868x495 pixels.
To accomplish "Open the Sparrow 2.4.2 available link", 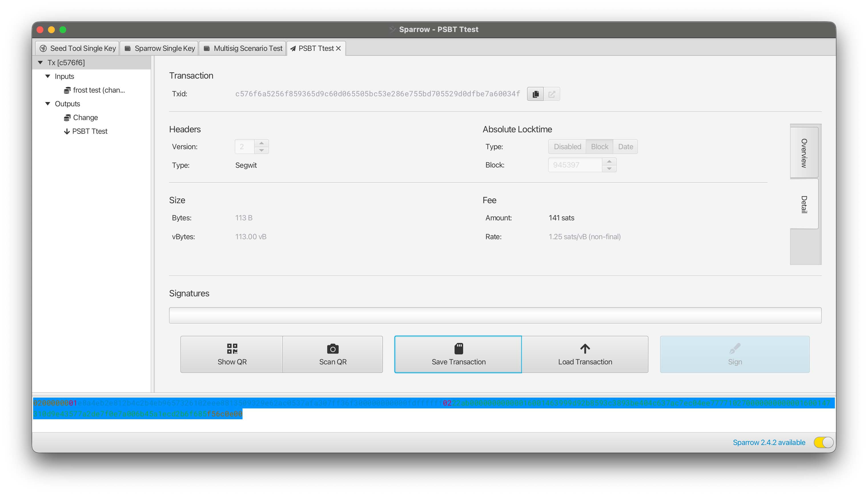I will click(769, 442).
